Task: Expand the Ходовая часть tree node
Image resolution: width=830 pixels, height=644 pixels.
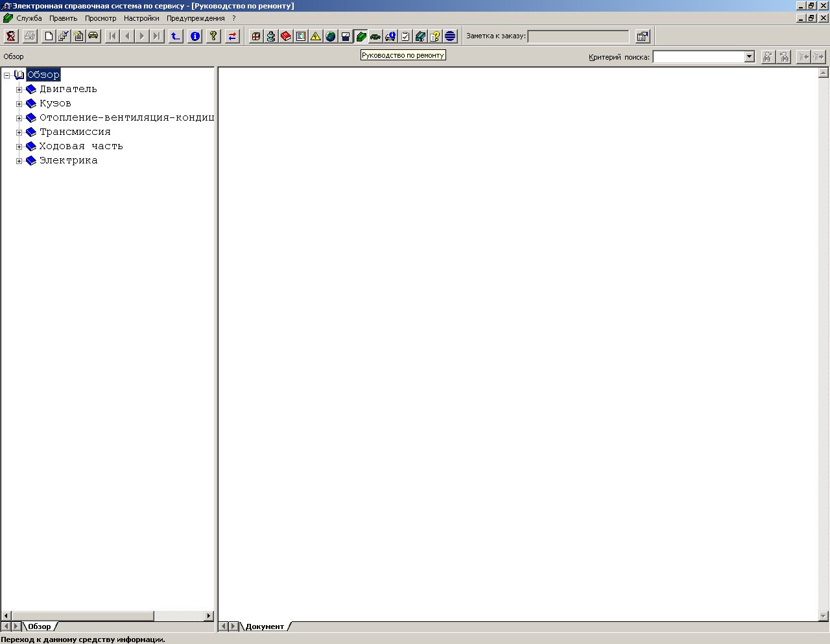Action: (19, 147)
